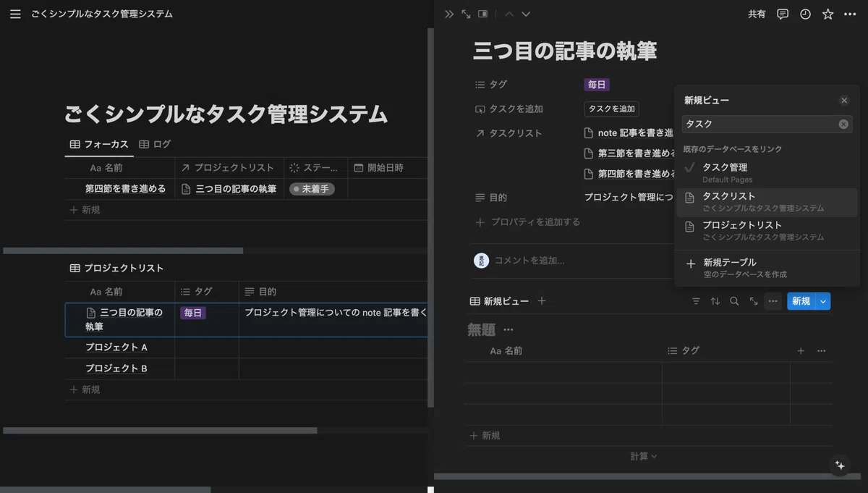Screen dimensions: 868x493
Task: Close the 新規ビュー popup
Action: (844, 101)
